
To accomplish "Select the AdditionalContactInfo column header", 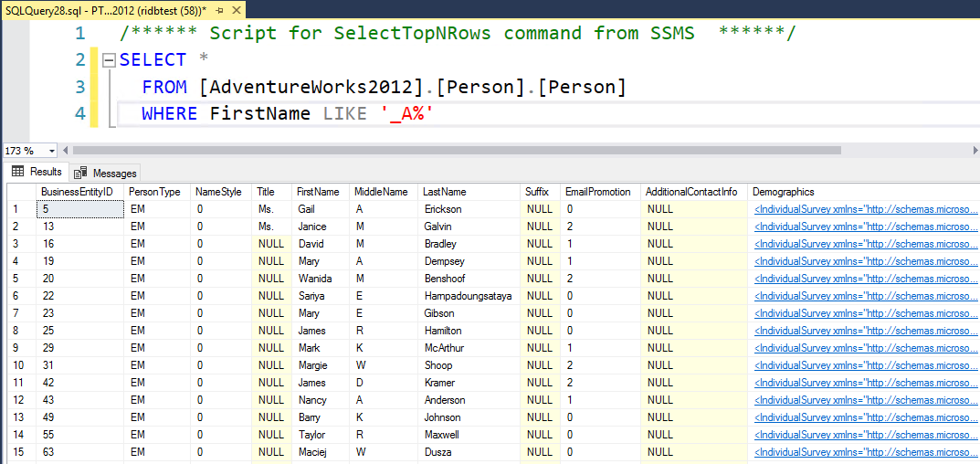I will click(x=694, y=192).
